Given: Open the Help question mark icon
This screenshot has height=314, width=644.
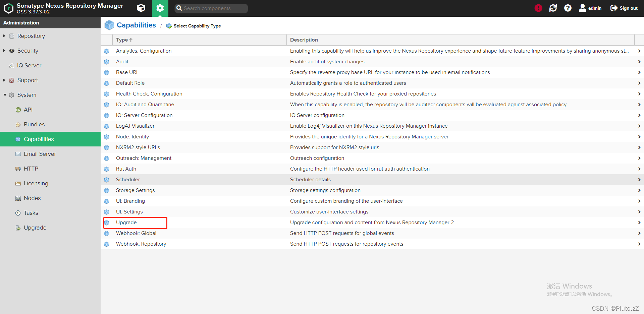Looking at the screenshot, I should coord(568,8).
